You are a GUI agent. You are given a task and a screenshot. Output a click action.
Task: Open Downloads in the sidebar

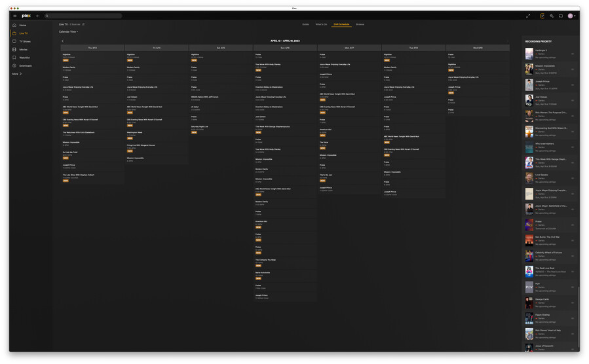tap(25, 65)
